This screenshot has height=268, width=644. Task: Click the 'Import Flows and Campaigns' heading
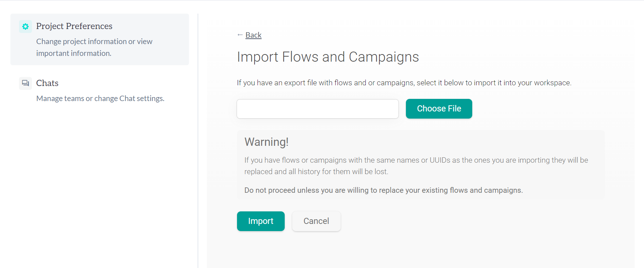pyautogui.click(x=327, y=57)
